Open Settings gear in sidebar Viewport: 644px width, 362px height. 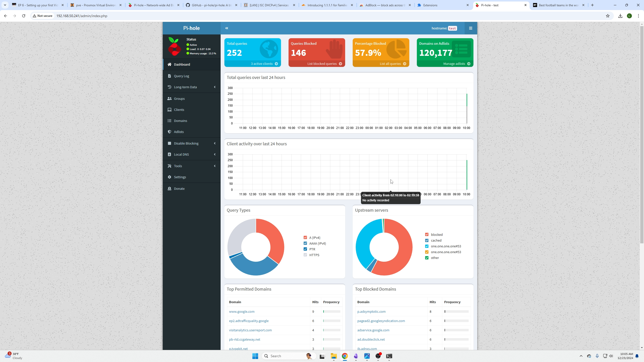point(170,177)
